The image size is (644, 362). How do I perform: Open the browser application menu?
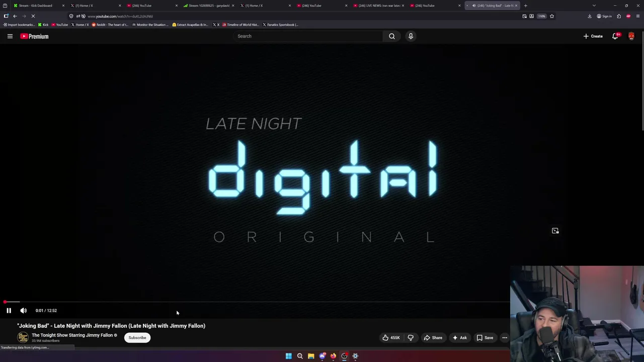pyautogui.click(x=638, y=16)
